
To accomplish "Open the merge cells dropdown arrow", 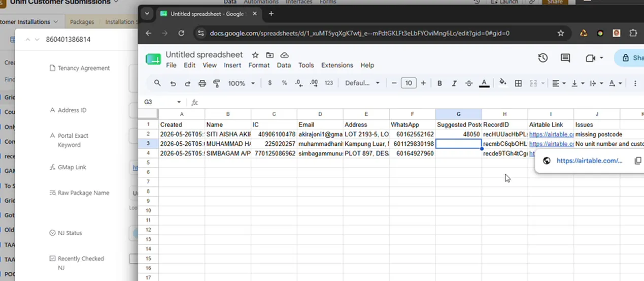I will [543, 83].
